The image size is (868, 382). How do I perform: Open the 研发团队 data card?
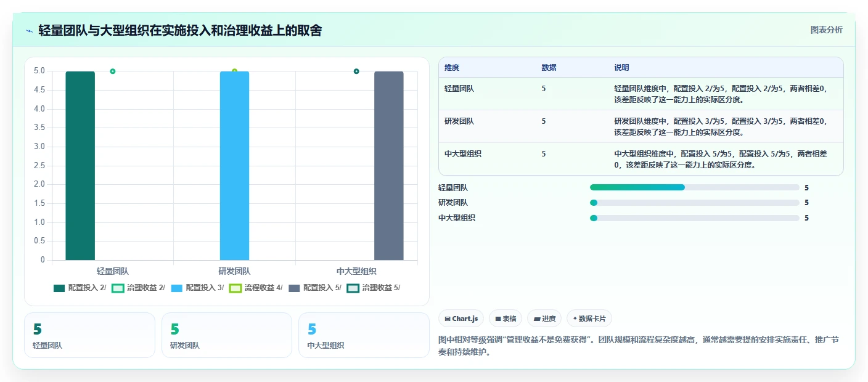[227, 335]
